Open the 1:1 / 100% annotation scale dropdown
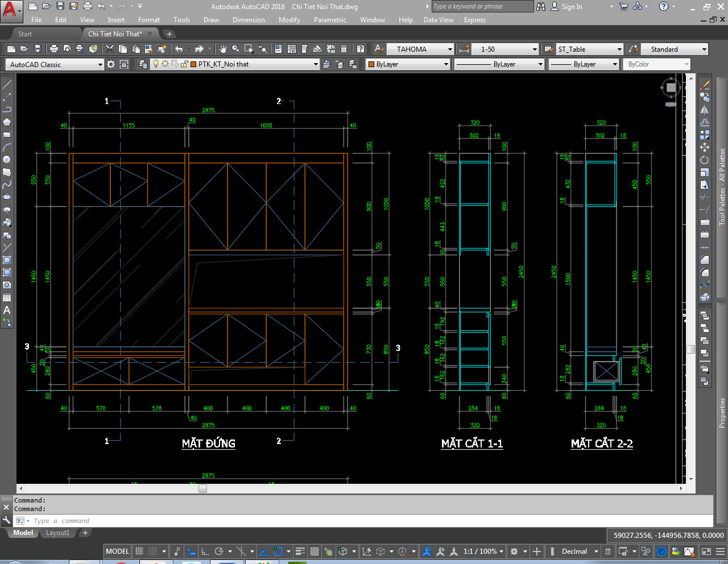 pos(501,551)
